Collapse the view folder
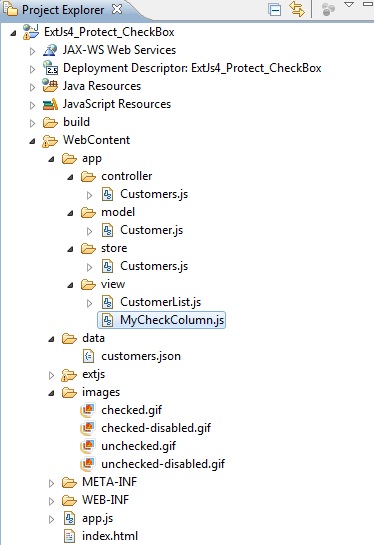 coord(71,285)
